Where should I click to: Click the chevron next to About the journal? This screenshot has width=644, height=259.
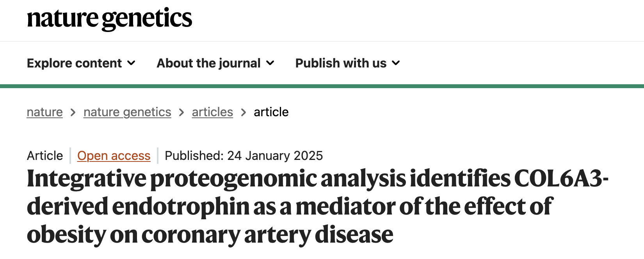coord(270,64)
